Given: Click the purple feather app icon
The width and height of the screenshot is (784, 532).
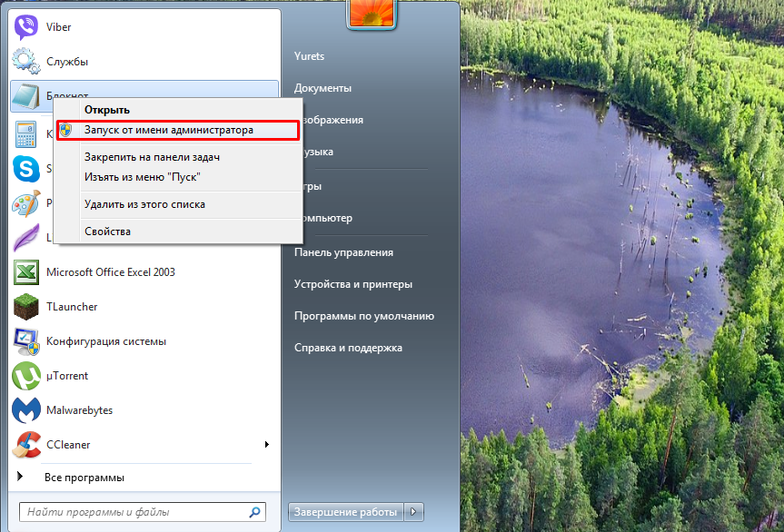Looking at the screenshot, I should pos(26,238).
